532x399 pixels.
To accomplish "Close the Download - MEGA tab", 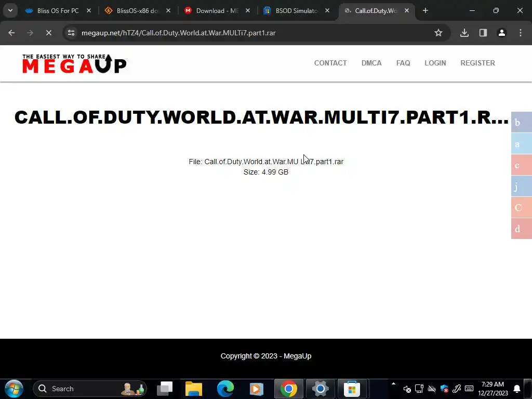I will click(248, 10).
